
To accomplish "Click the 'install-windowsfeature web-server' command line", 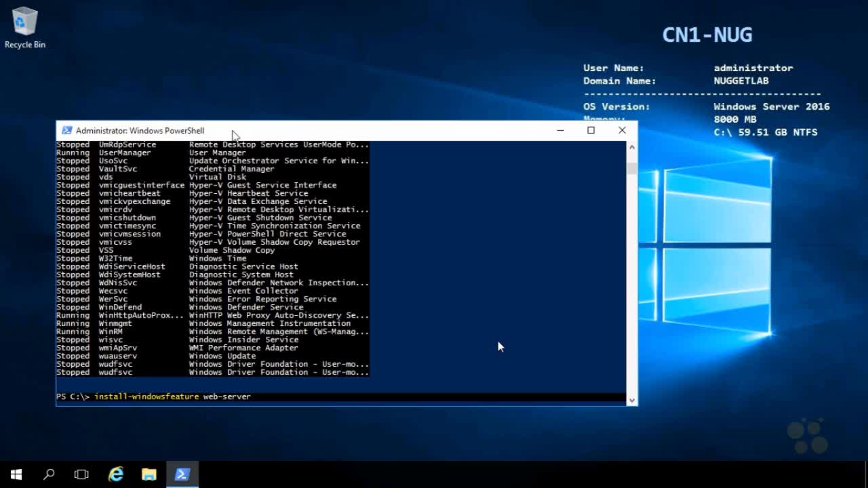I will point(172,396).
